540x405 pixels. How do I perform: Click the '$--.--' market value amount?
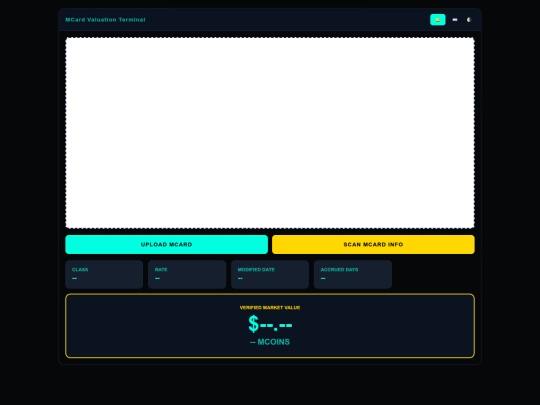(270, 324)
